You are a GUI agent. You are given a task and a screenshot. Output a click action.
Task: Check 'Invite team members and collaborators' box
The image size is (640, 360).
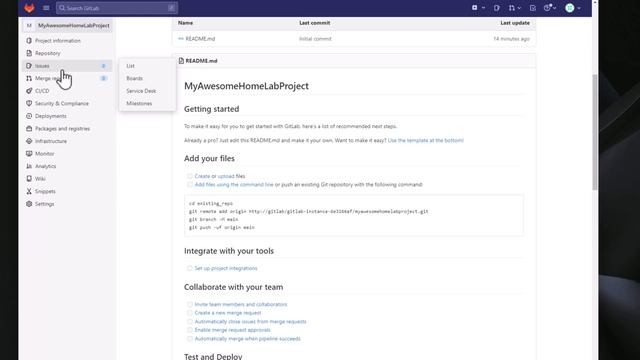(190, 304)
